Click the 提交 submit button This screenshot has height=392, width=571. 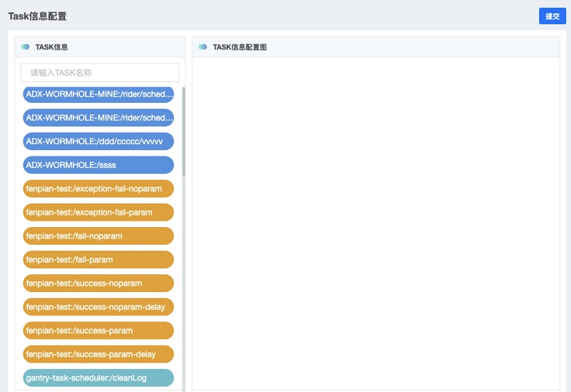click(x=552, y=16)
